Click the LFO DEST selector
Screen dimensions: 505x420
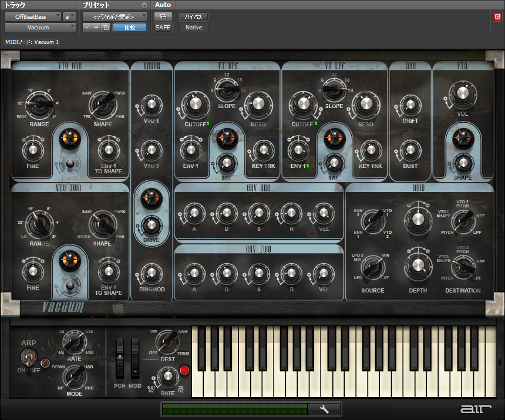tap(167, 342)
